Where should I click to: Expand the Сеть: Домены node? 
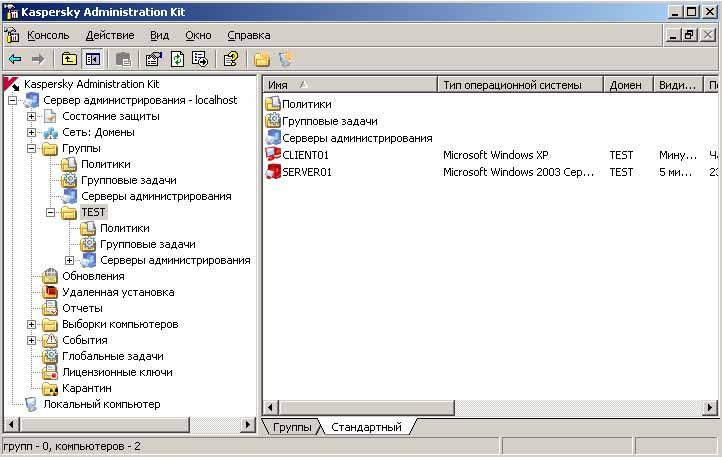pyautogui.click(x=31, y=132)
